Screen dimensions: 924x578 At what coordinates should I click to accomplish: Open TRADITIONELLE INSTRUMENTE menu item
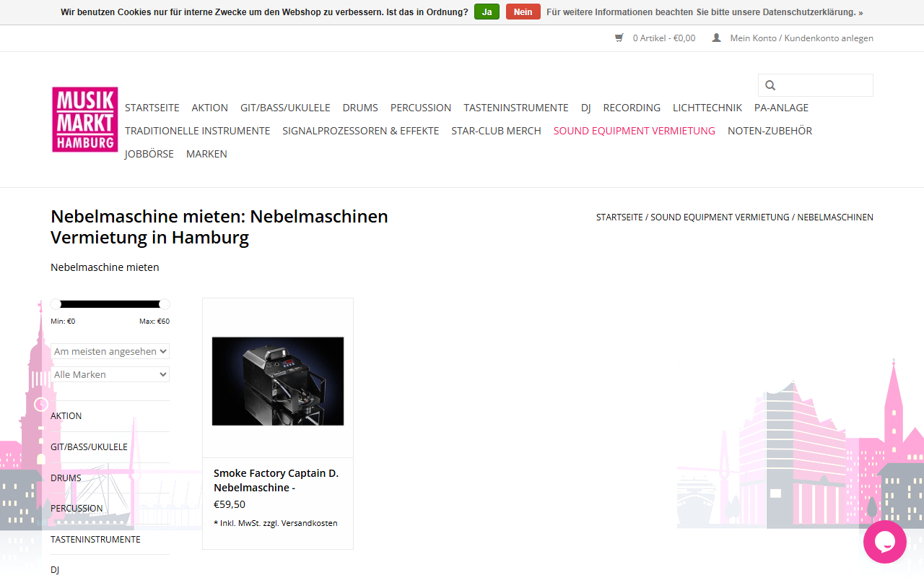click(198, 131)
